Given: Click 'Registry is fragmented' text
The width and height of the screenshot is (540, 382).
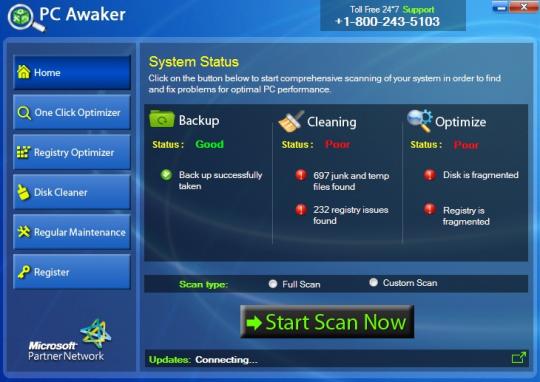Looking at the screenshot, I should (466, 216).
